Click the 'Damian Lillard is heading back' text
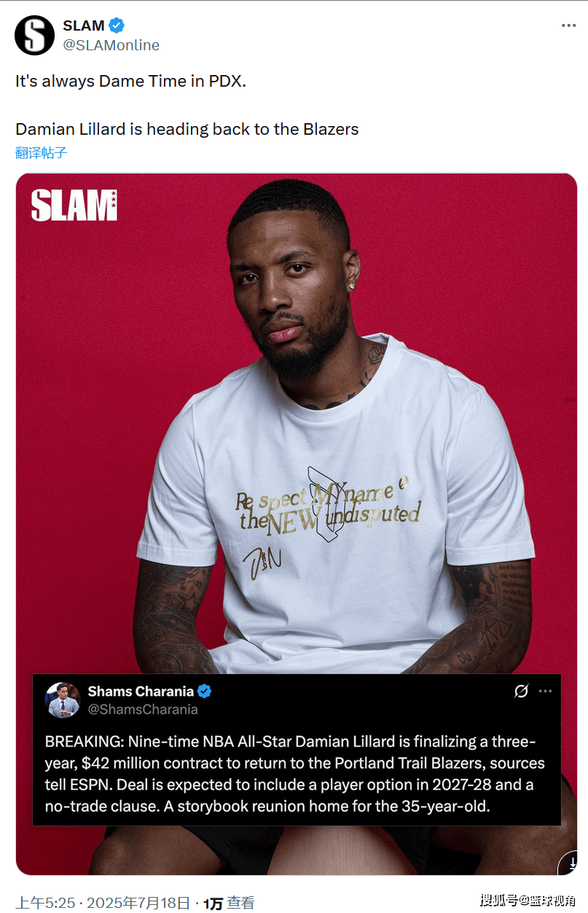 [187, 129]
